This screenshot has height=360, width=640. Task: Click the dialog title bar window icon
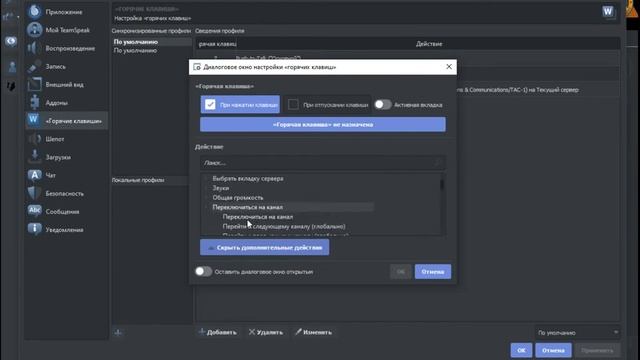pos(197,67)
